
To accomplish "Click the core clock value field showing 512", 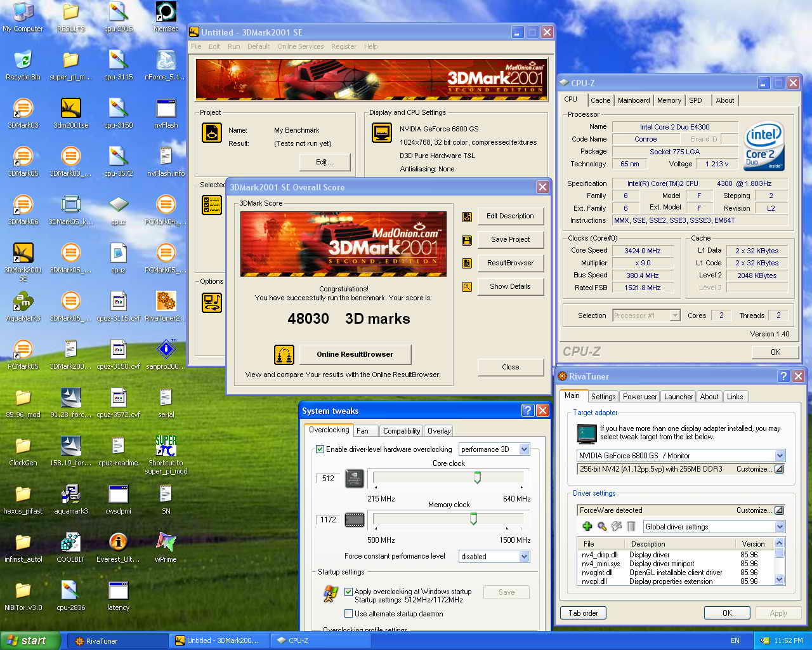I will point(328,479).
